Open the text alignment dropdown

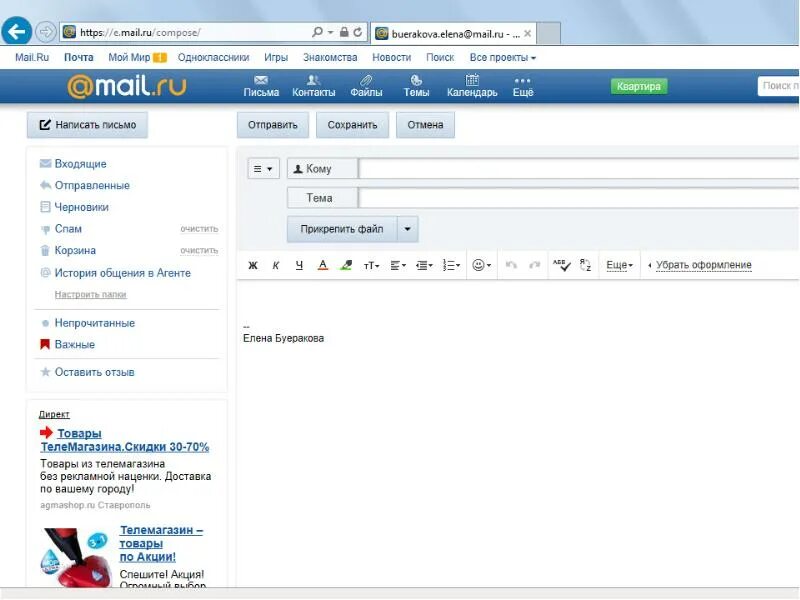click(398, 265)
